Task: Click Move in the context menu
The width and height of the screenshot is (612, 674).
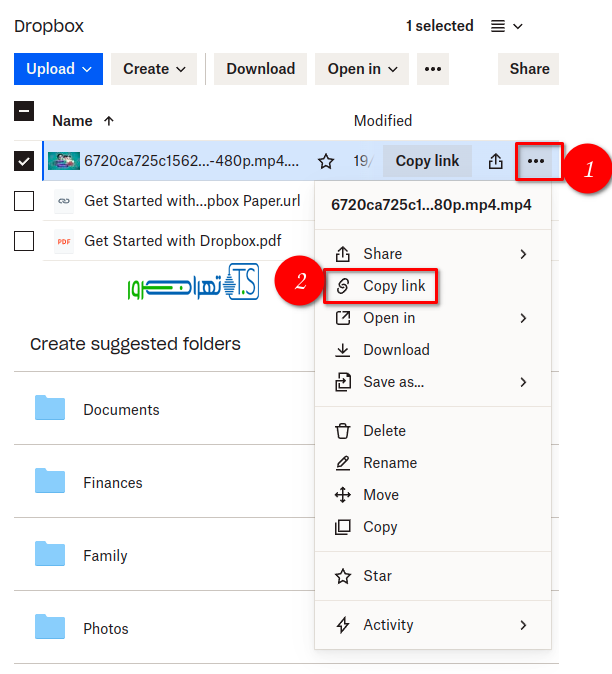Action: click(380, 495)
